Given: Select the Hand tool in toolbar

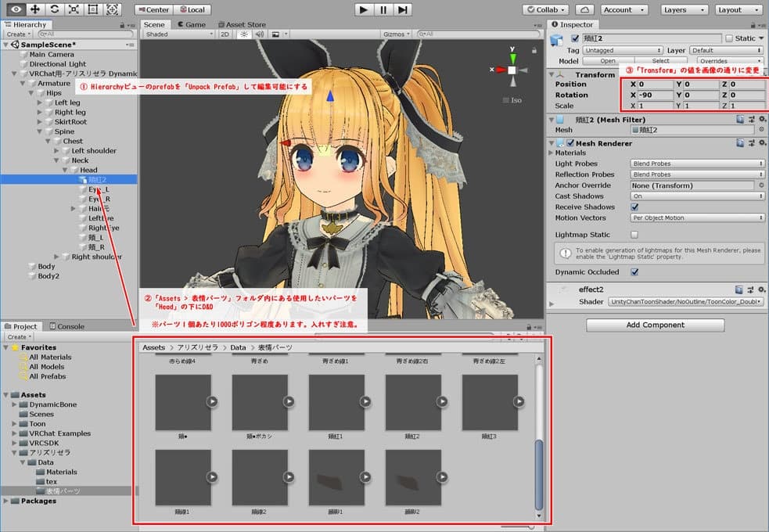Looking at the screenshot, I should pyautogui.click(x=14, y=9).
